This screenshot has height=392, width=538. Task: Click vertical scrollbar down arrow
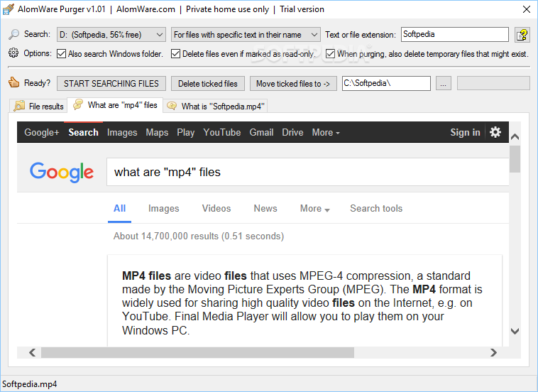[515, 331]
